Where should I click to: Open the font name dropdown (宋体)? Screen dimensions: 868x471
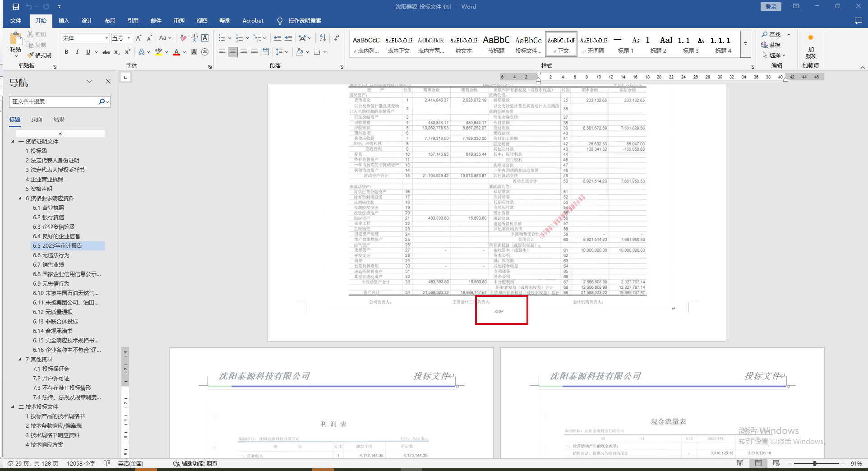point(106,38)
